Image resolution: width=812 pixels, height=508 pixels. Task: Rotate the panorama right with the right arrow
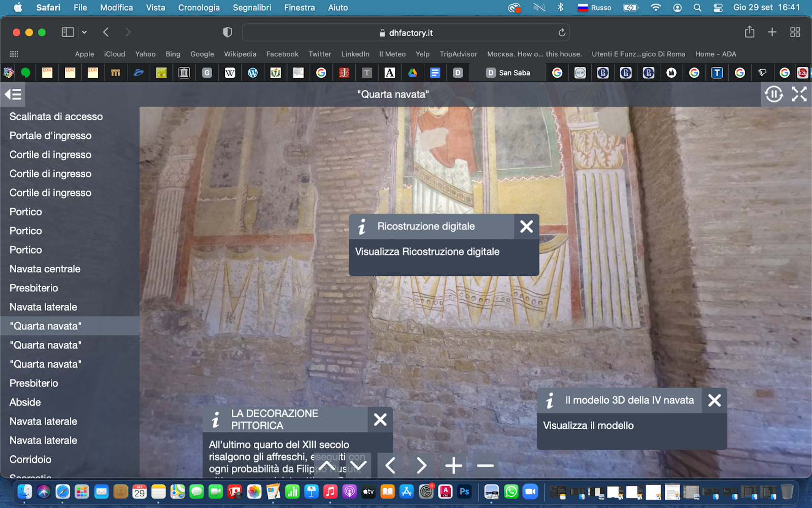[422, 465]
